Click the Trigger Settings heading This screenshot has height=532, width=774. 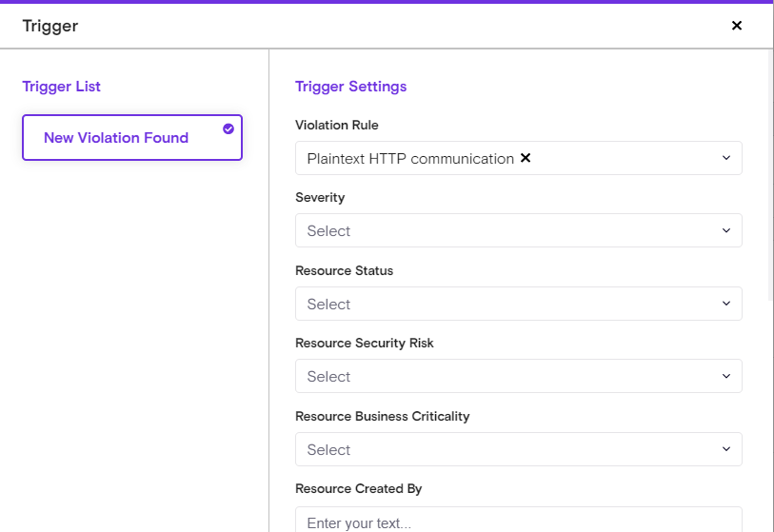point(350,87)
